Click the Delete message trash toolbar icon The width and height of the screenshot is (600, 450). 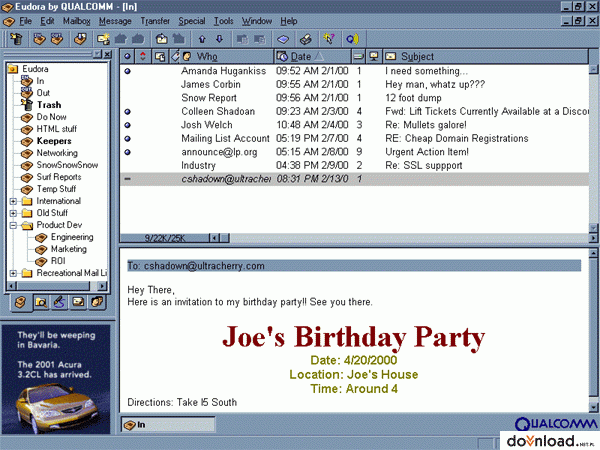click(x=16, y=39)
